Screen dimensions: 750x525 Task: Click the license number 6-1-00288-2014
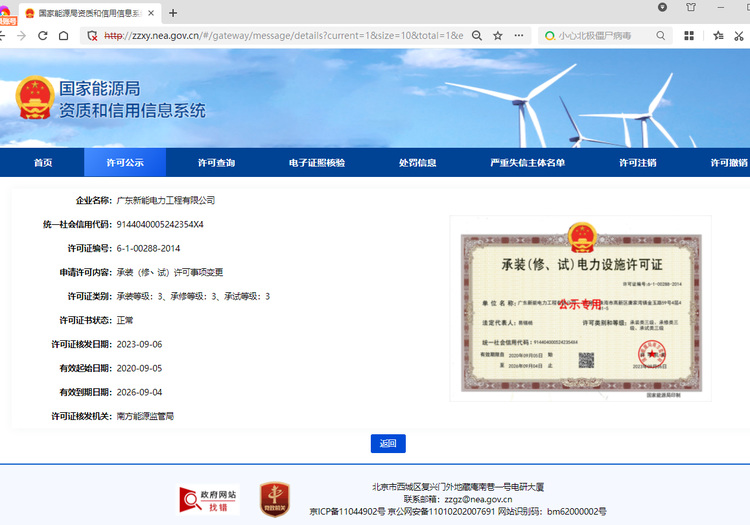point(148,248)
